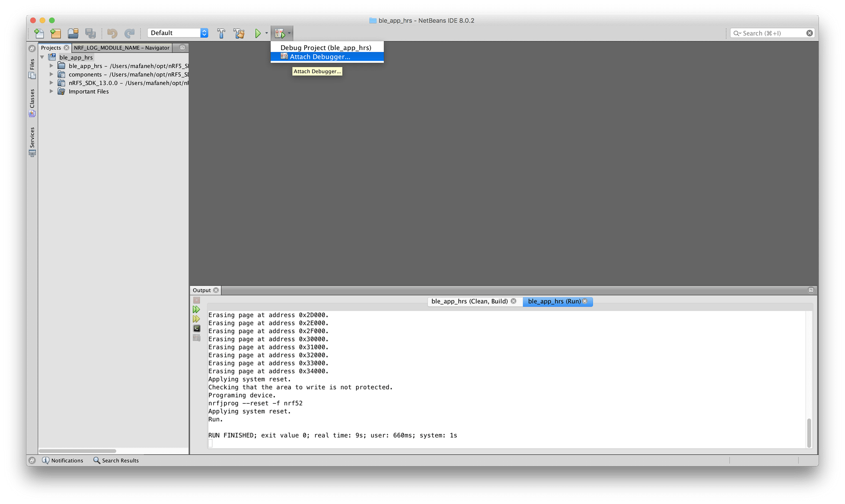
Task: Click the 'Programing device.' output line
Action: coord(242,395)
